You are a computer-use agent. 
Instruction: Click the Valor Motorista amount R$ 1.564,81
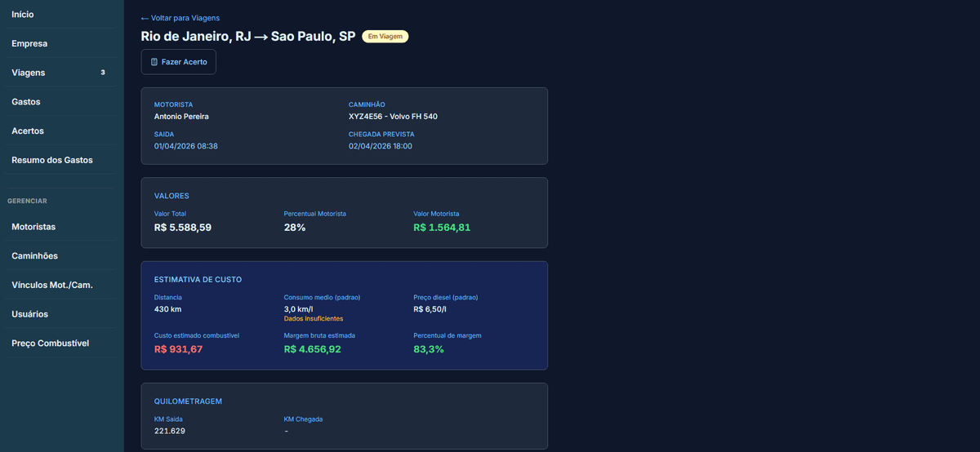click(x=442, y=228)
